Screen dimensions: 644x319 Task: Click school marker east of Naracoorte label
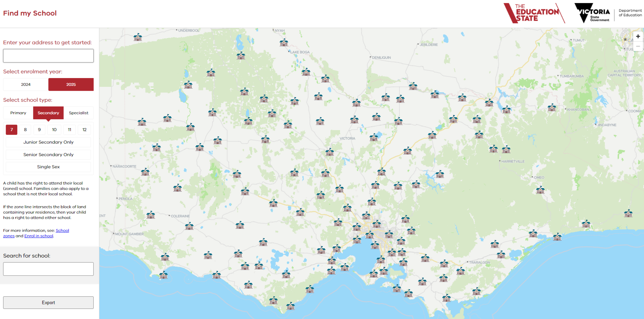pos(145,172)
